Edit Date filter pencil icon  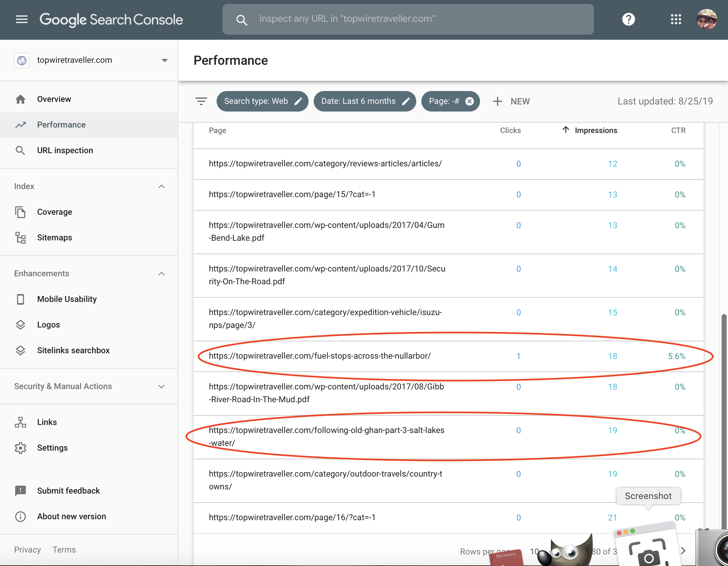[x=406, y=101]
